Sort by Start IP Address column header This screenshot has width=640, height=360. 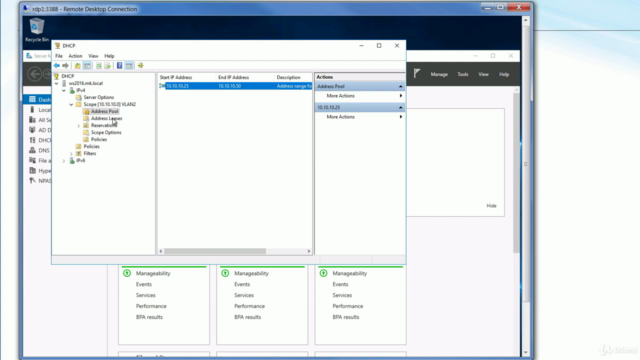pos(187,77)
